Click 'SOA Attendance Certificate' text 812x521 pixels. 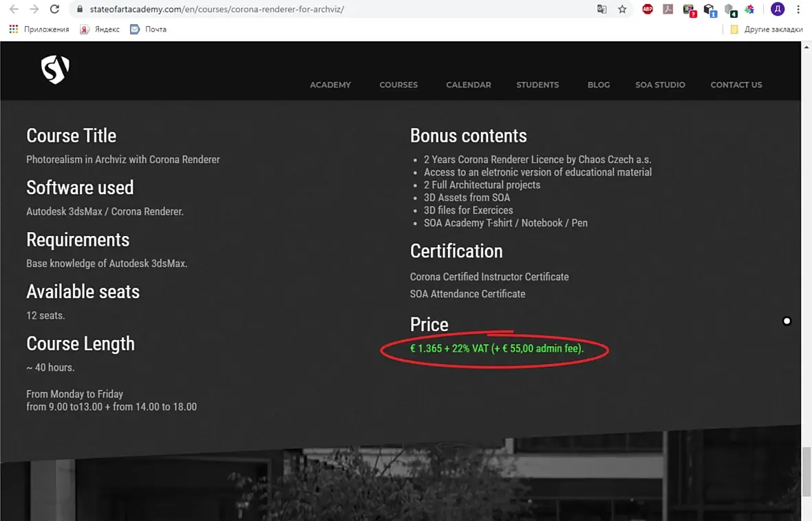[468, 294]
